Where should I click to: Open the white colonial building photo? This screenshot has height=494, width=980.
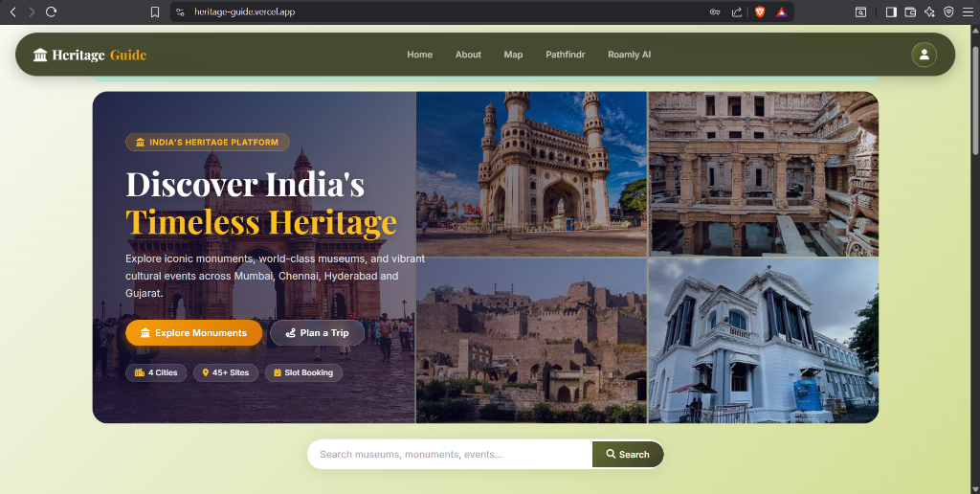tap(764, 341)
